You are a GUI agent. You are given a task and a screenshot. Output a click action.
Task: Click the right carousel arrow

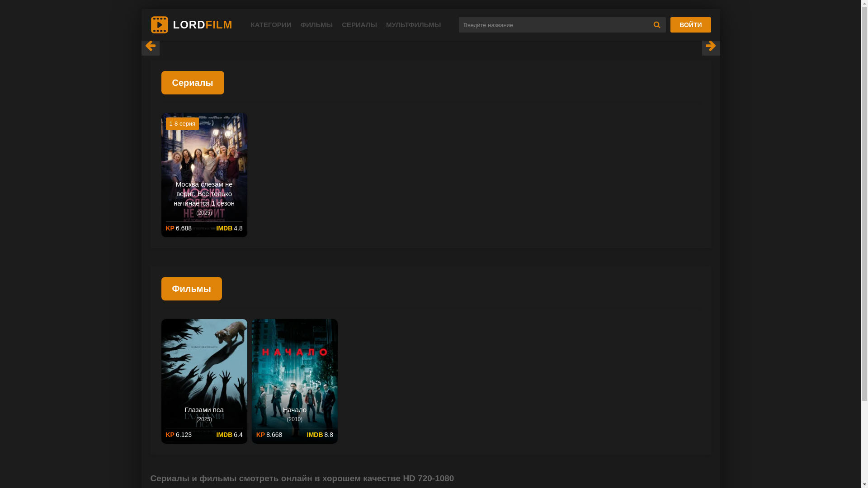tap(710, 46)
